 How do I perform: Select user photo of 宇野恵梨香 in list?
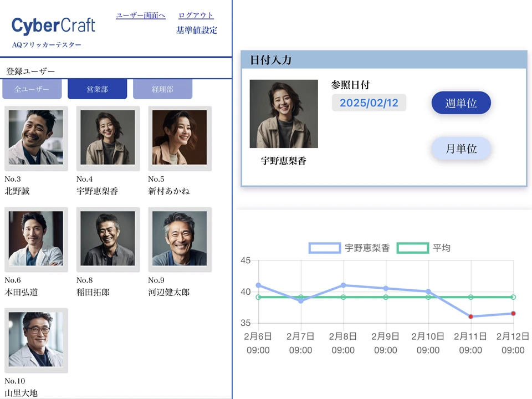click(108, 138)
